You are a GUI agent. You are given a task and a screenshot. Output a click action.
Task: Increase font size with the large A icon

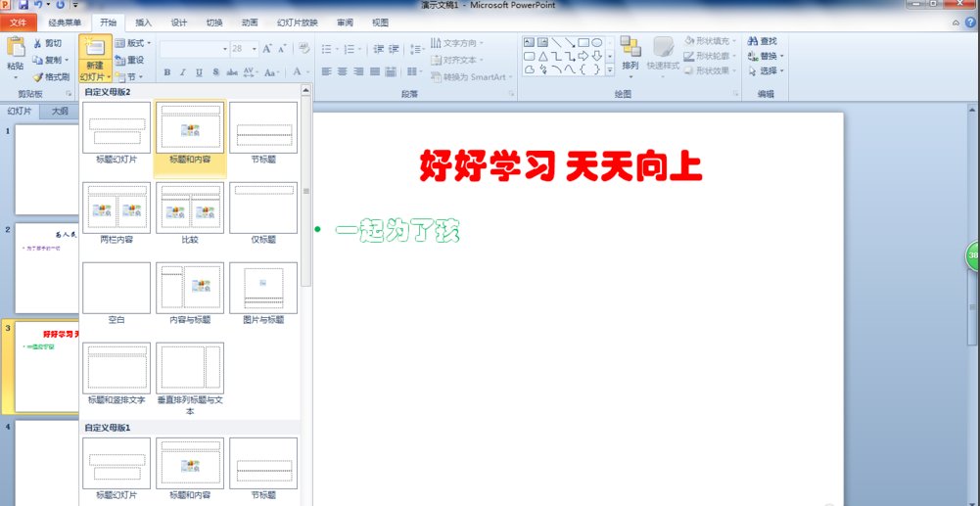pos(267,49)
